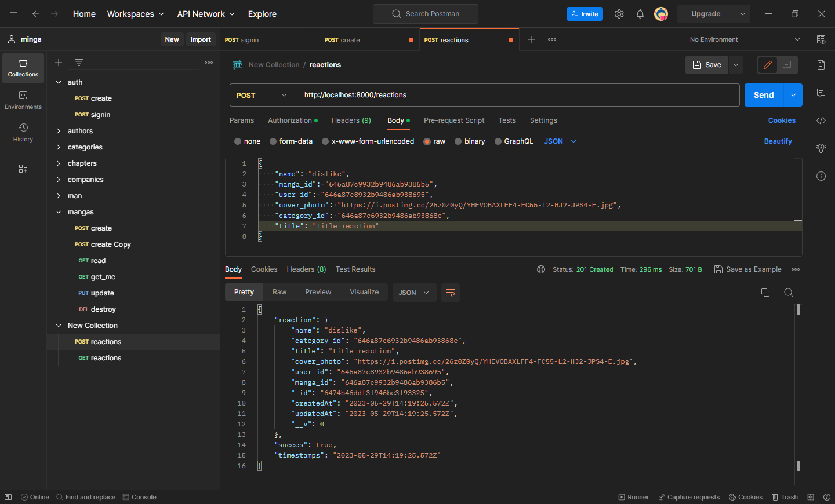Screen dimensions: 835x504
Task: Switch to the edit pencil mode icon
Action: tap(768, 65)
